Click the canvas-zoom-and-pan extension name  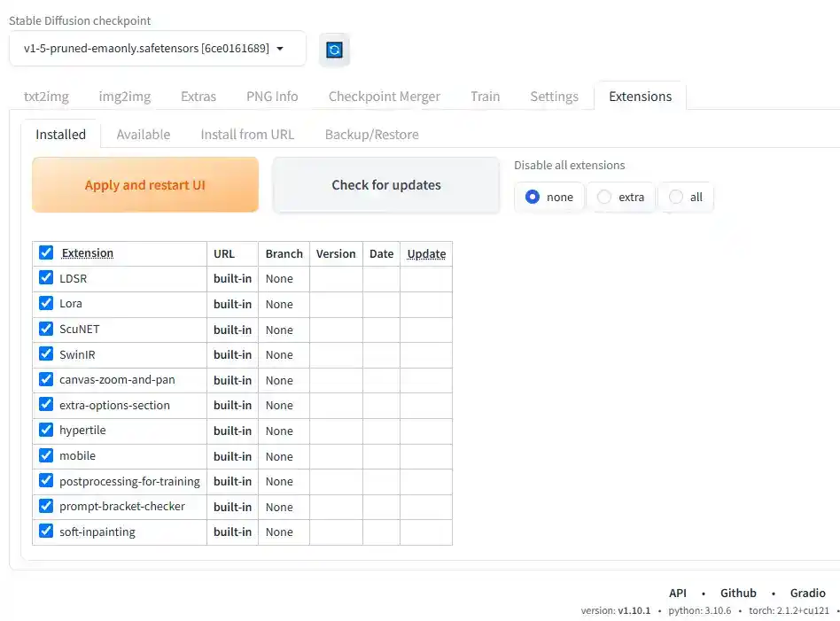[x=117, y=380]
